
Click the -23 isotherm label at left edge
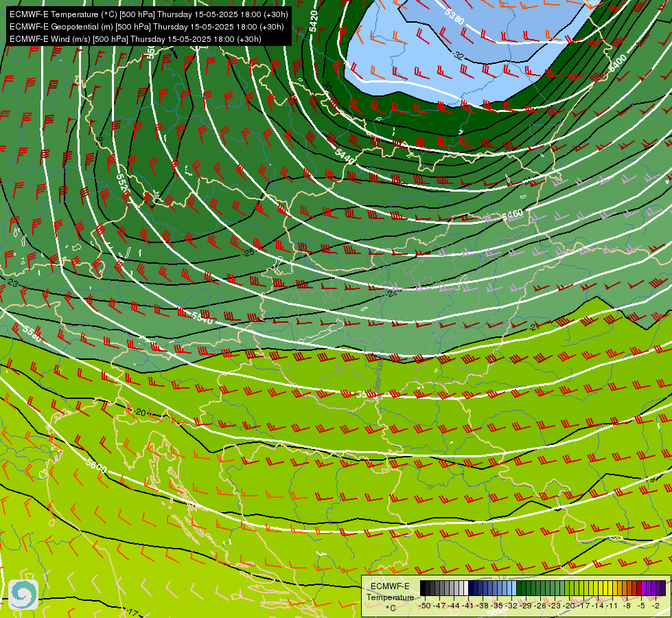12,283
